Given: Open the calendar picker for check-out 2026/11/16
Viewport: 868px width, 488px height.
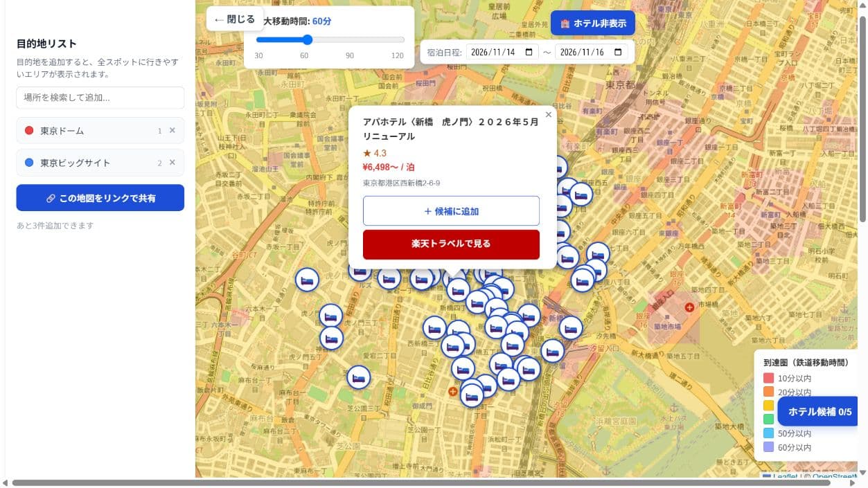Looking at the screenshot, I should pyautogui.click(x=618, y=53).
